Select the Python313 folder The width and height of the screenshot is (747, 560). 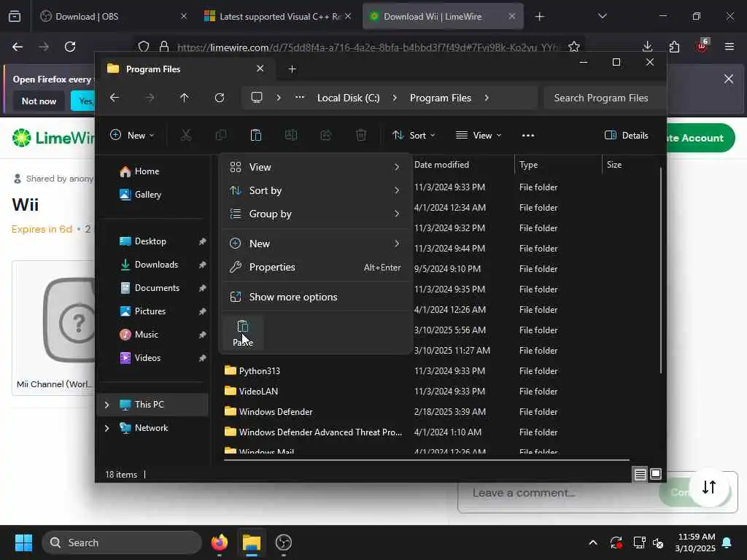click(259, 371)
